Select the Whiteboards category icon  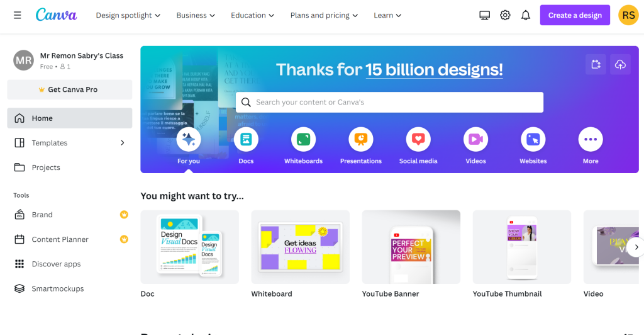[x=304, y=139]
